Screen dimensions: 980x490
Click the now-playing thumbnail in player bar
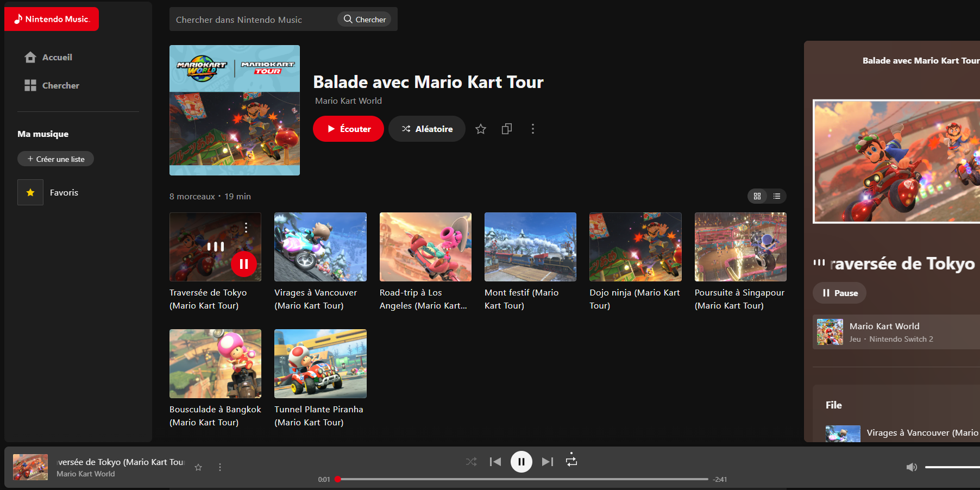tap(30, 467)
